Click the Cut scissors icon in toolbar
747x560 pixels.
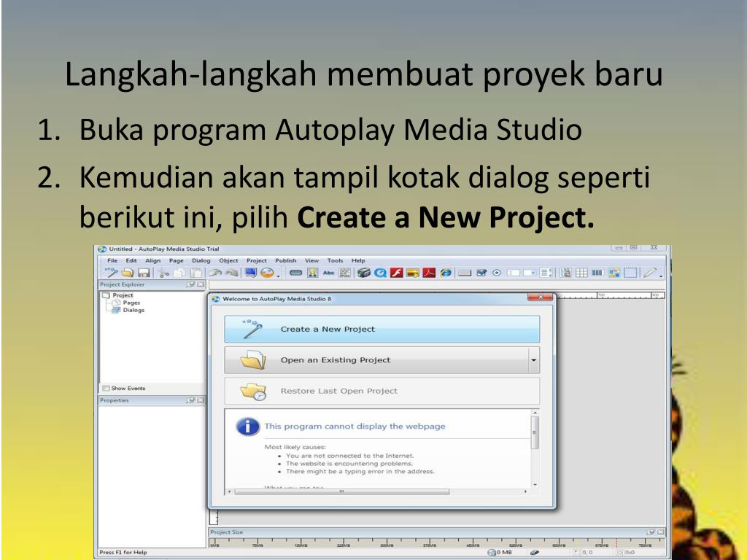click(163, 273)
